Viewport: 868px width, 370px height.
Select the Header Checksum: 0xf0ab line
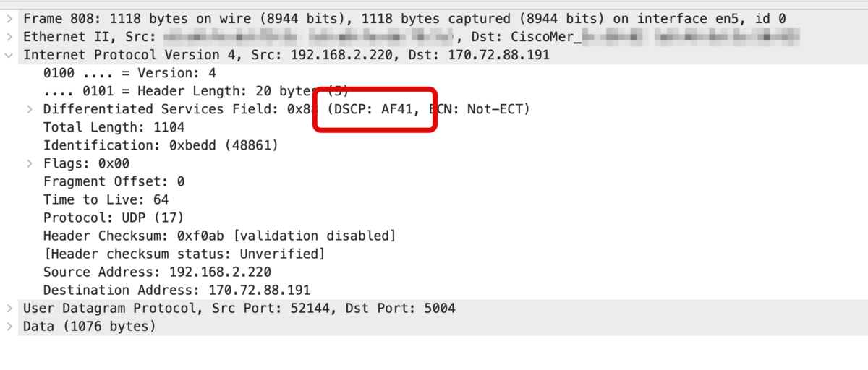click(220, 236)
